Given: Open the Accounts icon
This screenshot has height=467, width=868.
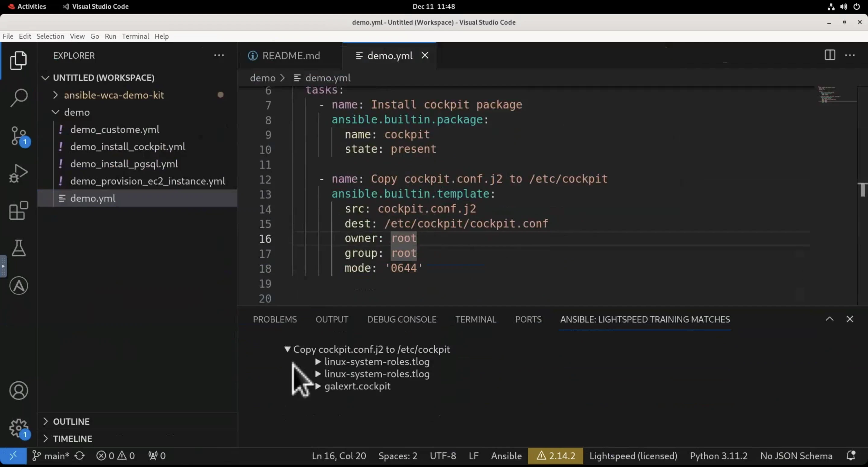Looking at the screenshot, I should 18,390.
